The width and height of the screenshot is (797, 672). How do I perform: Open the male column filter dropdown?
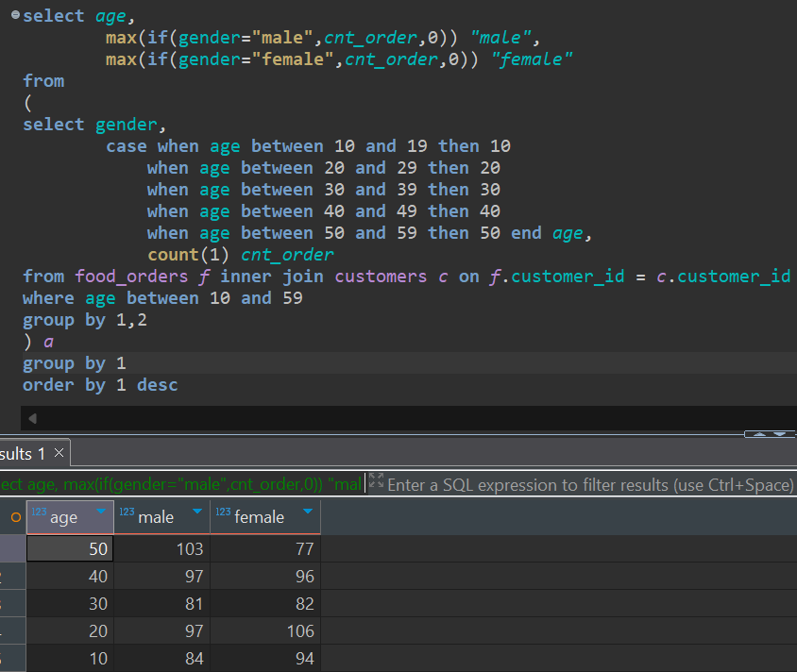pos(197,511)
